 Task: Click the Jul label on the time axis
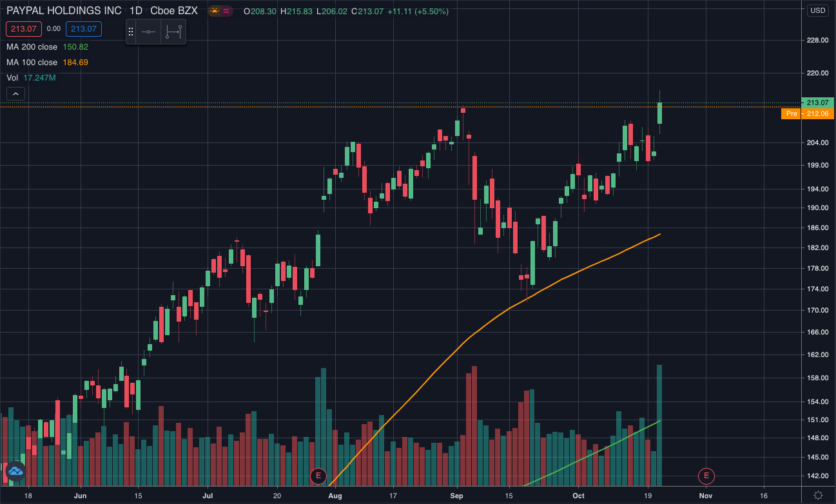[208, 496]
